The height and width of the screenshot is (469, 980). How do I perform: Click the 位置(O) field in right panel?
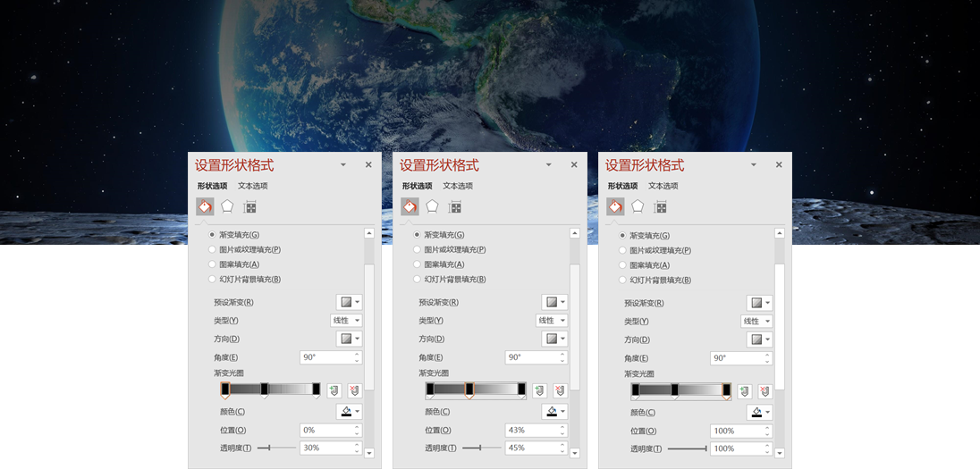coord(742,431)
